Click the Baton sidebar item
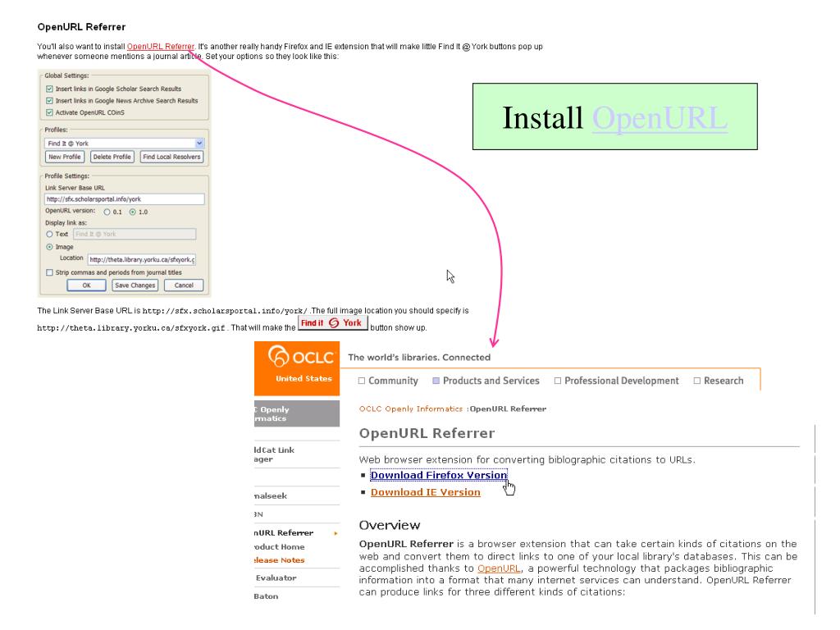840x630 pixels. tap(267, 596)
